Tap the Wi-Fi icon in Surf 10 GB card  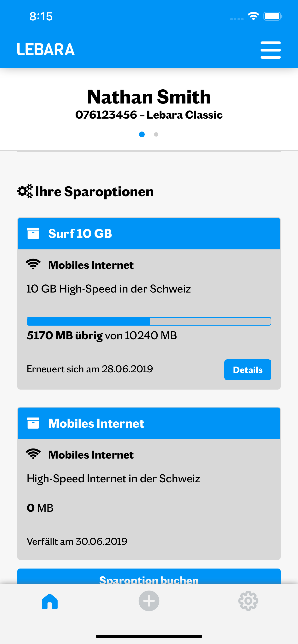pos(33,264)
